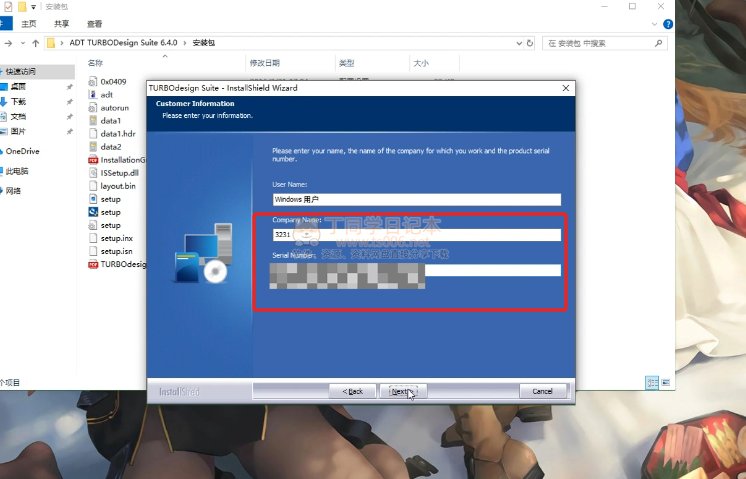The width and height of the screenshot is (746, 479).
Task: Switch to the 主页 ribbon tab
Action: (30, 23)
